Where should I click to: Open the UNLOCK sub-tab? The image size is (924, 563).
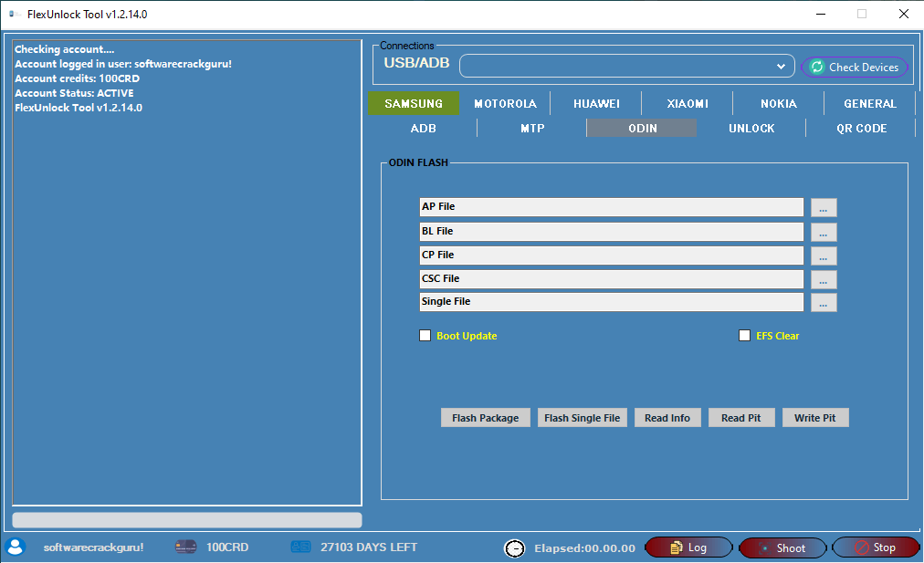tap(751, 129)
